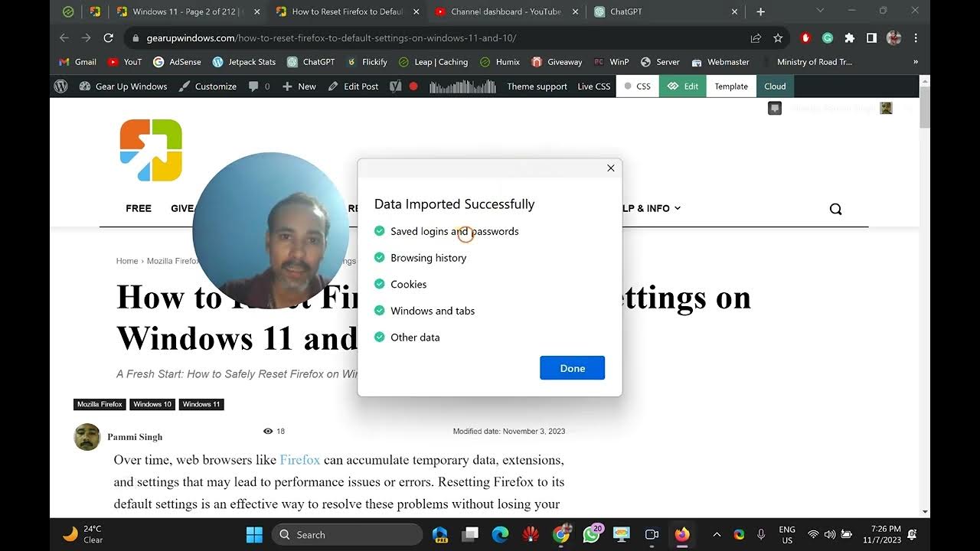
Task: Click the green Edit button in the admin bar
Action: click(x=683, y=86)
